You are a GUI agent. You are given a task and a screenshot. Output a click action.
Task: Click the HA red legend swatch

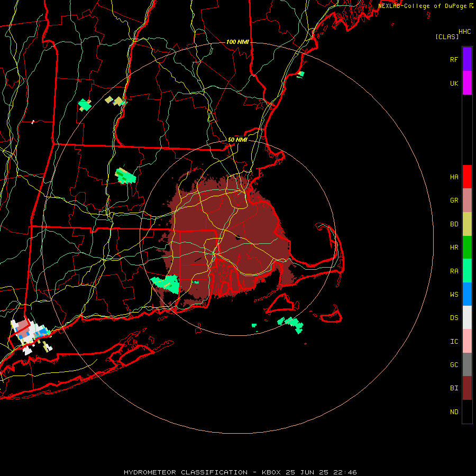(x=467, y=177)
